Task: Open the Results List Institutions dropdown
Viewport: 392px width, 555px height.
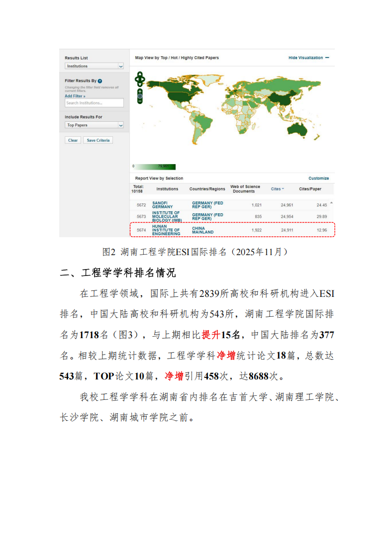Action: coord(94,66)
